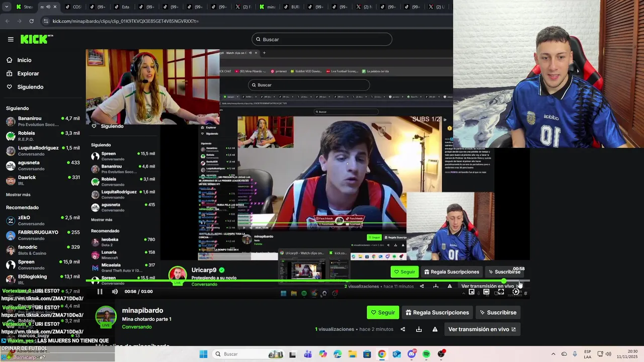Open agusneta channel in sidebar
The width and height of the screenshot is (644, 362).
point(43,165)
